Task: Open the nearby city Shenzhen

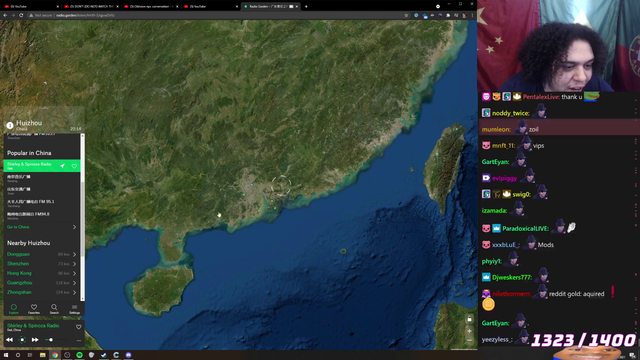Action: click(x=18, y=264)
